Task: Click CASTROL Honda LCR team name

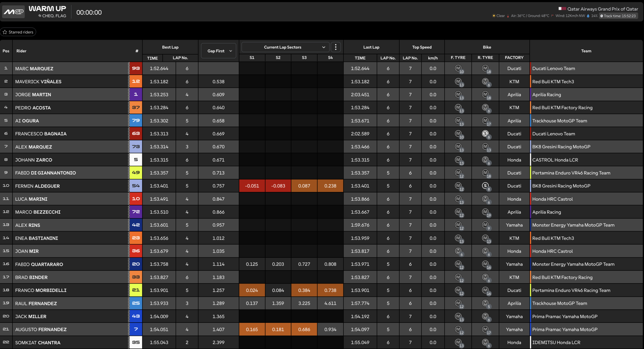Action: [x=555, y=160]
